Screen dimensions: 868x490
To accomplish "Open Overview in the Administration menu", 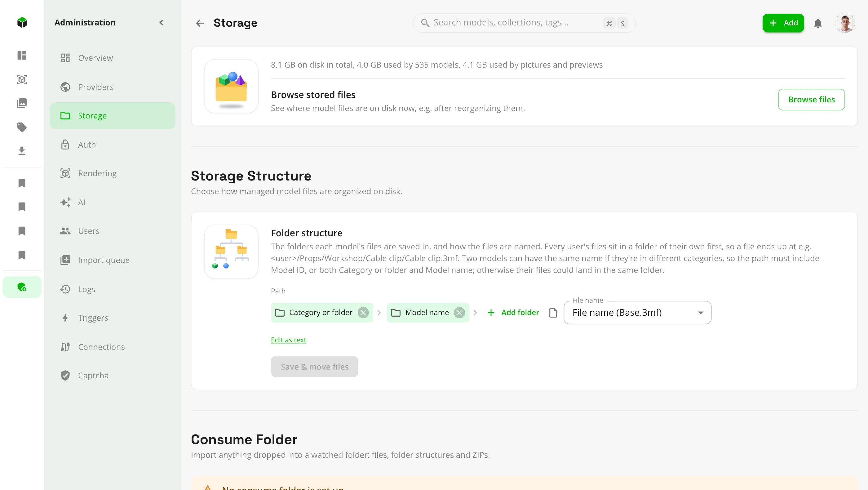I will (113, 58).
